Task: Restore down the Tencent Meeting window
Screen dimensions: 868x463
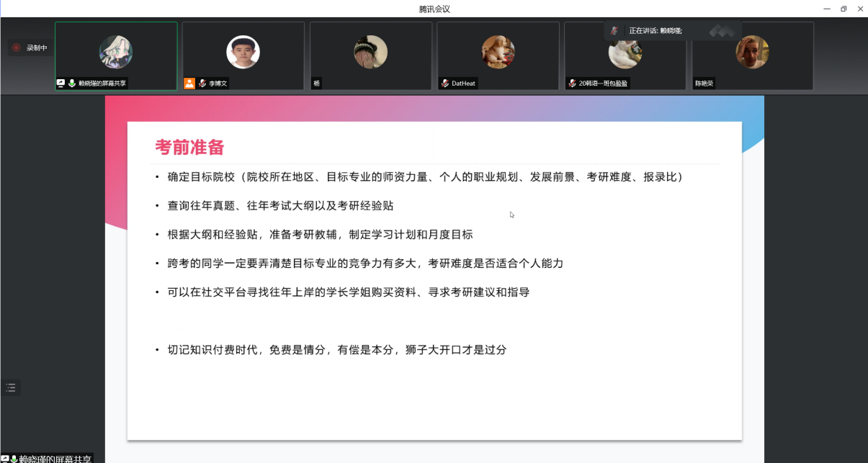Action: click(x=844, y=9)
